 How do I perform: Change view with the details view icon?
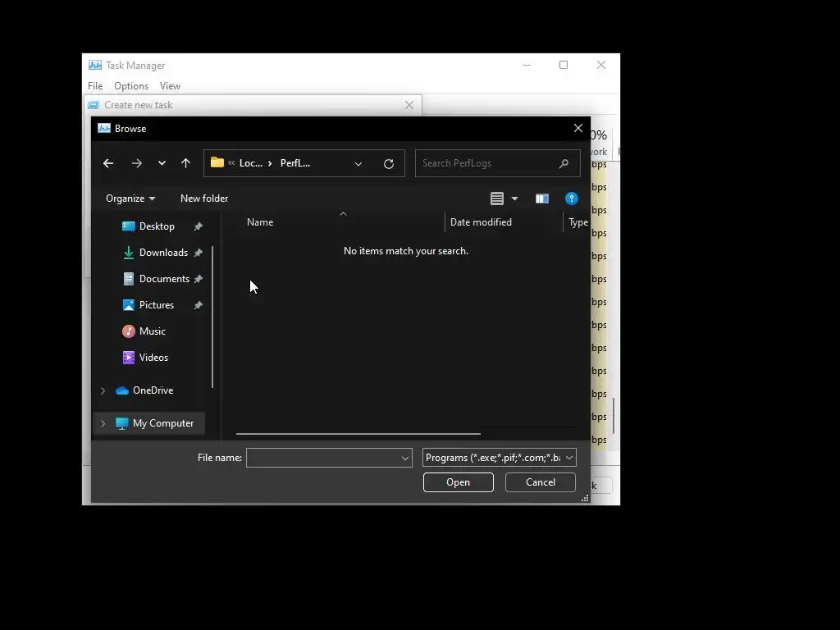click(497, 199)
